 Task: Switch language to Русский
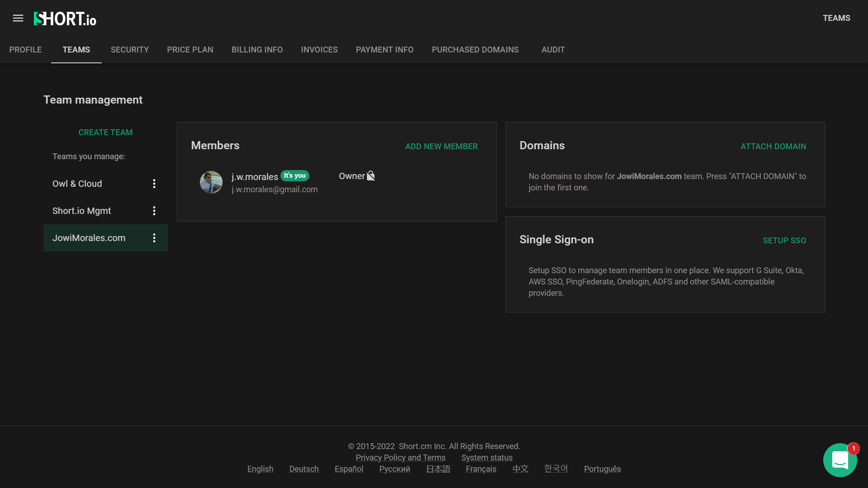[394, 469]
